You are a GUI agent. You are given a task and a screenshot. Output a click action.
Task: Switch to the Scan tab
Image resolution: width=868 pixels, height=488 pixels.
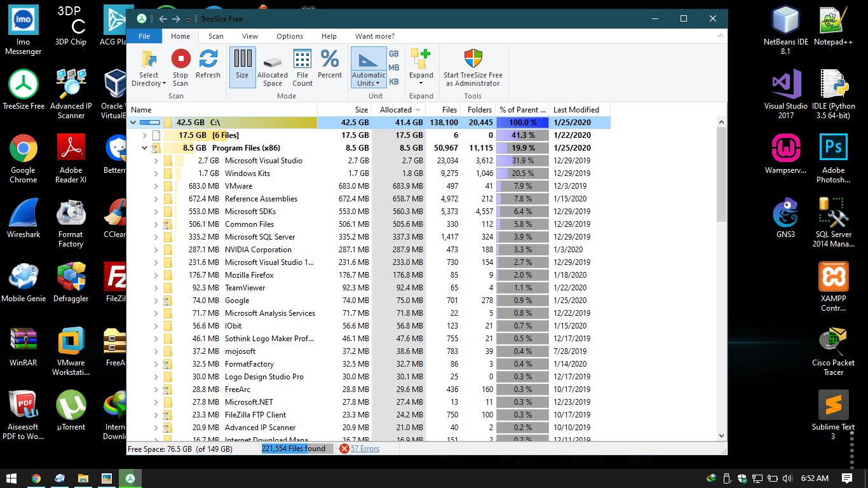(x=216, y=36)
